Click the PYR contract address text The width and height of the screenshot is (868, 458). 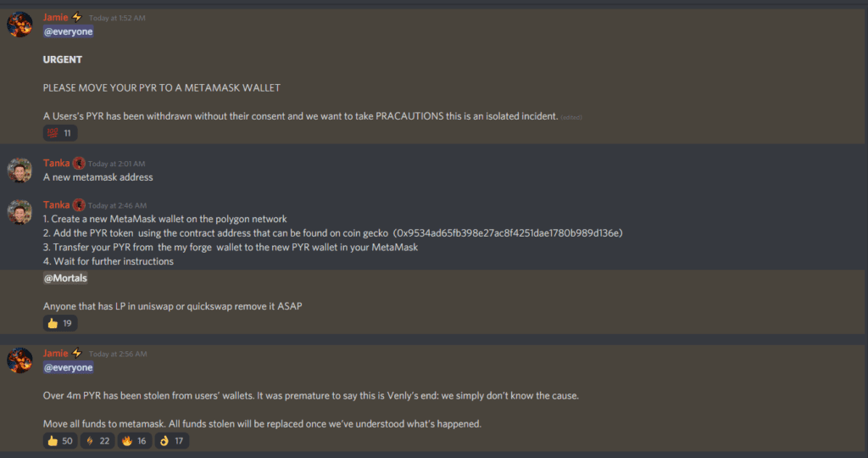(x=508, y=233)
